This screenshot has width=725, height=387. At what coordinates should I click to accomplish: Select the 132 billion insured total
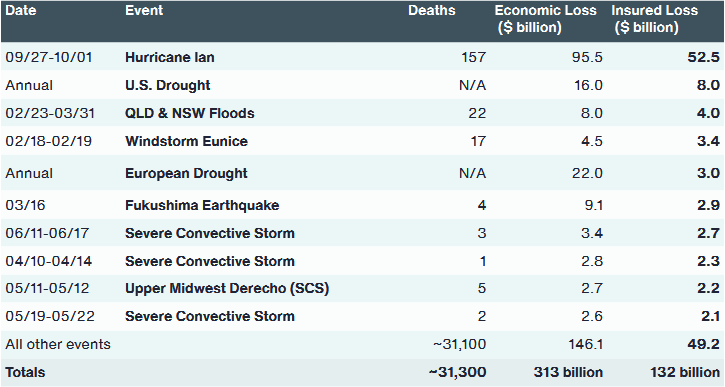[685, 372]
